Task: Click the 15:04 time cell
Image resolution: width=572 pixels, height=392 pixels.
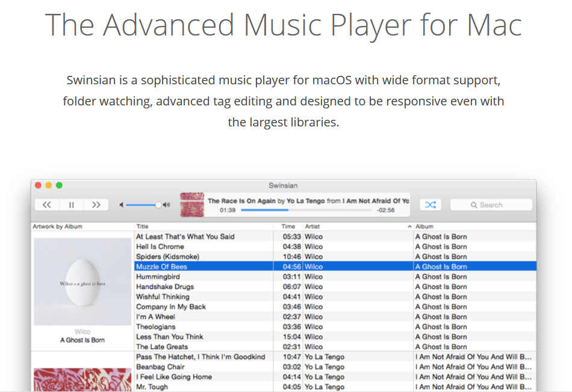Action: tap(292, 337)
